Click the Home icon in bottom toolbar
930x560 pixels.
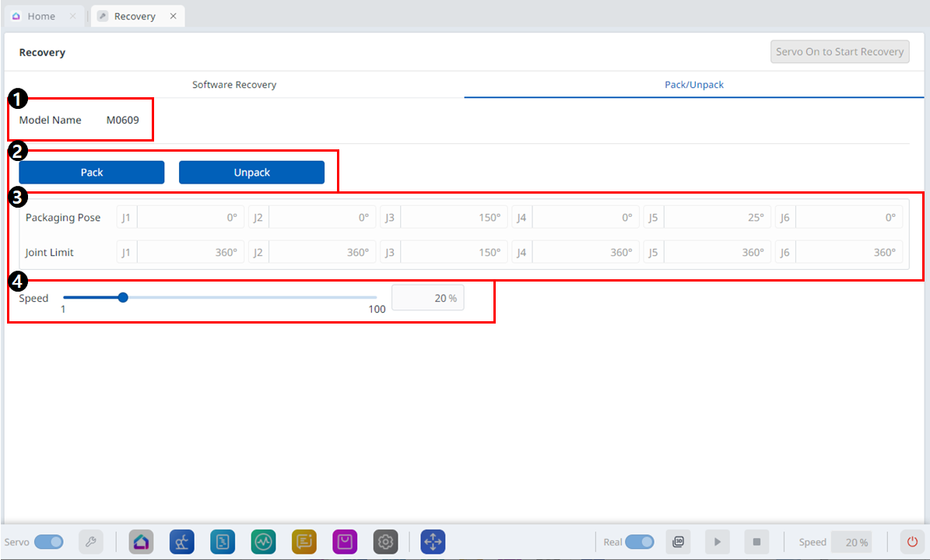coord(141,541)
